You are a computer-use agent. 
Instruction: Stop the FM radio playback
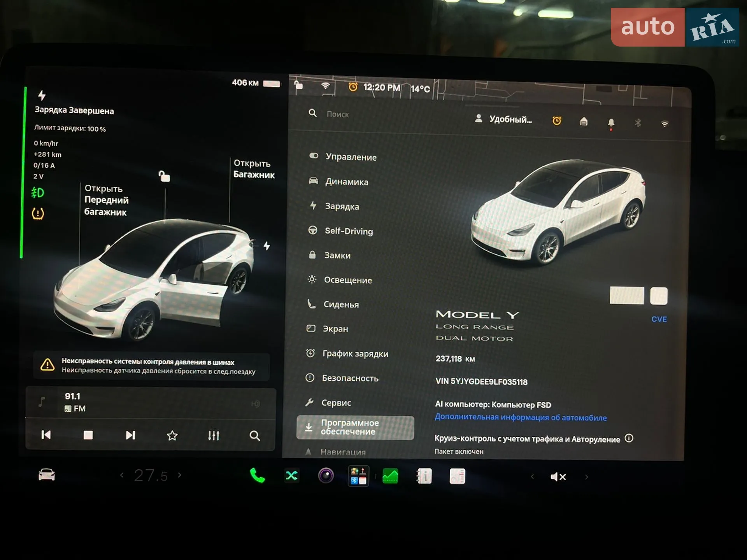pos(88,435)
